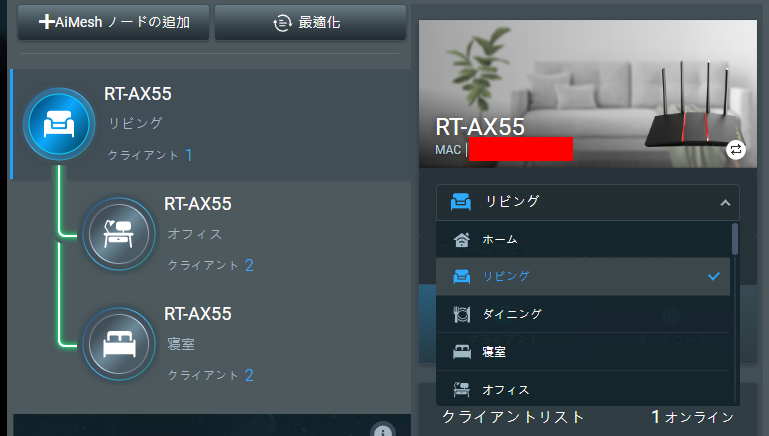Choose 寝室 from the location dropdown list
This screenshot has width=769, height=436.
[x=583, y=352]
